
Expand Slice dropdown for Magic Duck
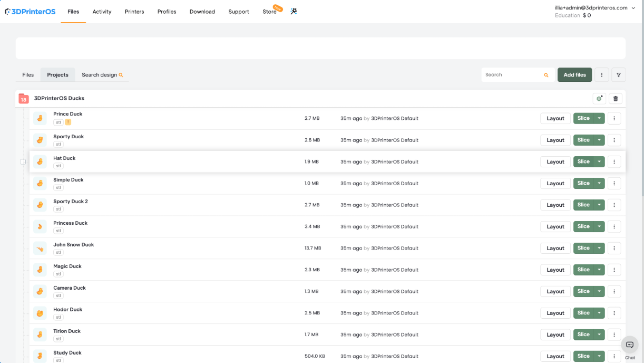pos(599,270)
